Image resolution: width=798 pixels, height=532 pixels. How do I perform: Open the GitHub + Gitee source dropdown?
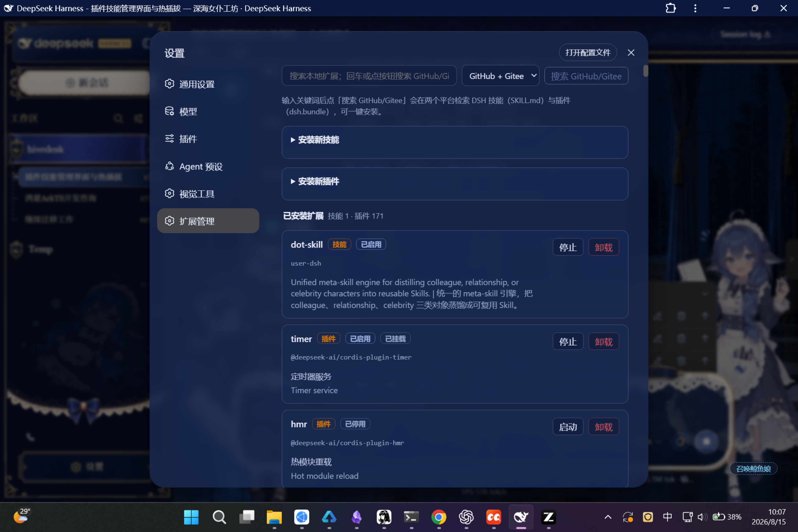(500, 76)
